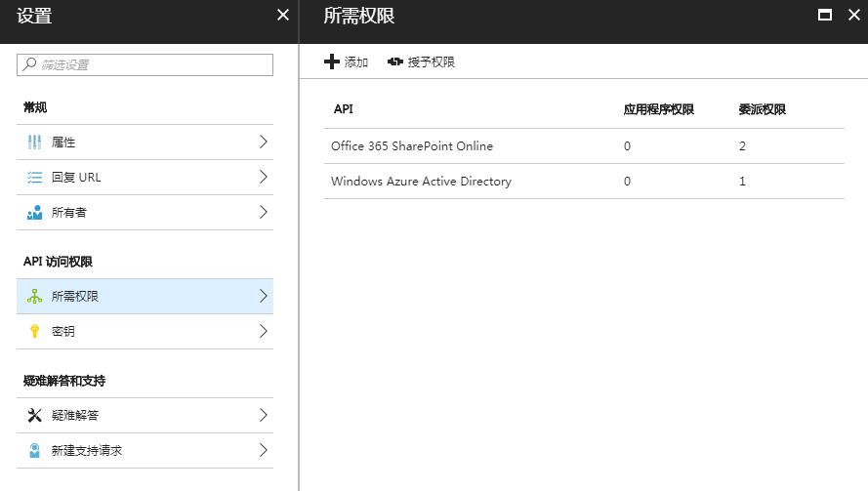Expand the 回复 URL row chevron
This screenshot has width=868, height=491.
coord(264,177)
